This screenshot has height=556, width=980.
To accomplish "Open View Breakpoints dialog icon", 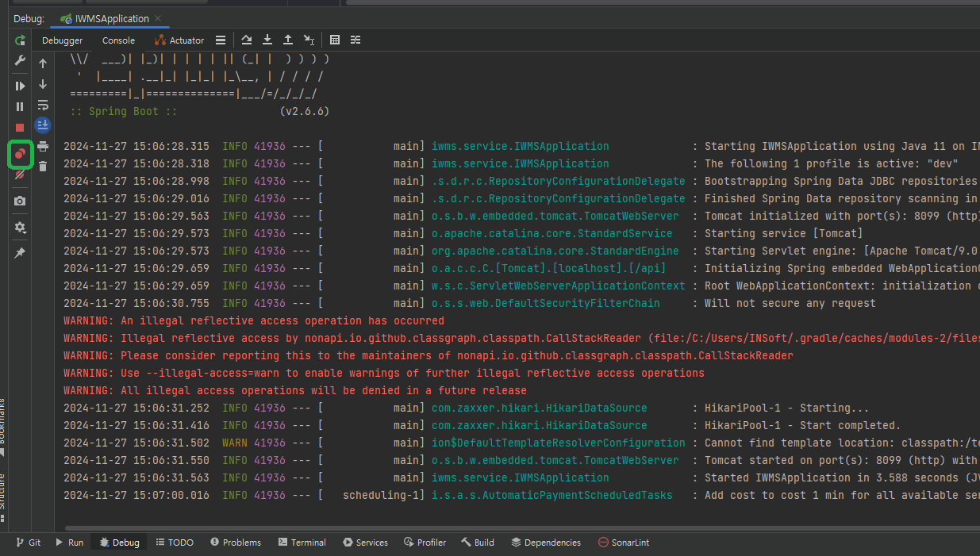I will pyautogui.click(x=20, y=154).
